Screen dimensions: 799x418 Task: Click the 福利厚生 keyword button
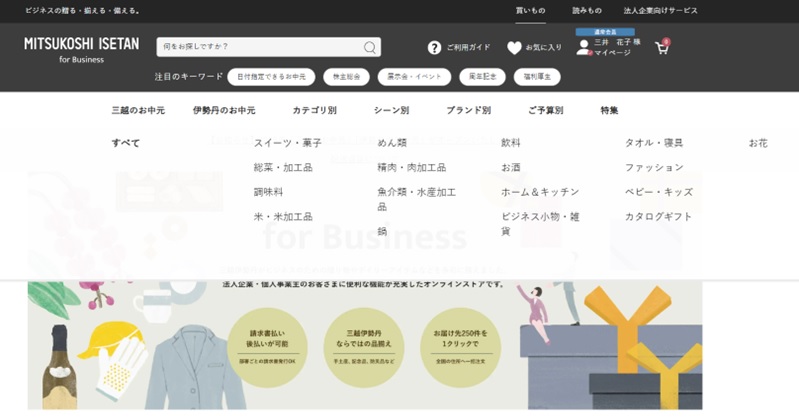(x=537, y=77)
